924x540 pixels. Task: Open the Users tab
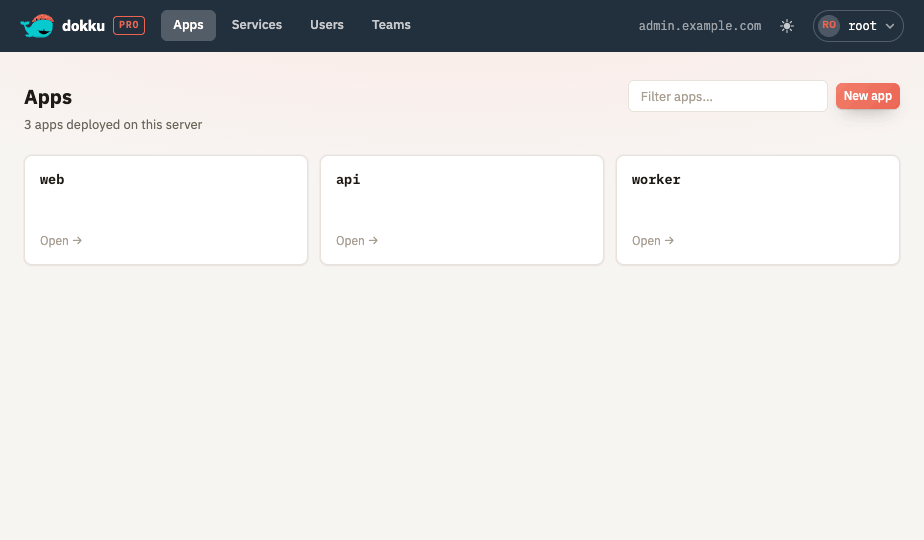[327, 25]
